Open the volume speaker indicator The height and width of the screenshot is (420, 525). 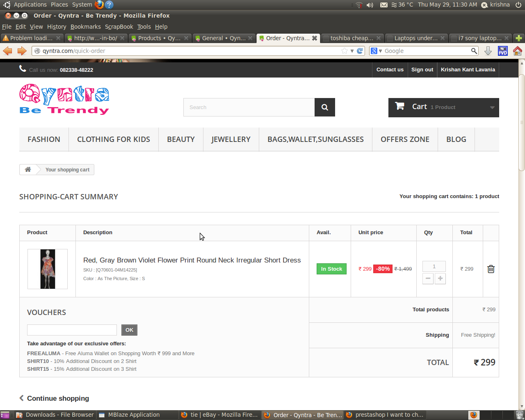370,5
